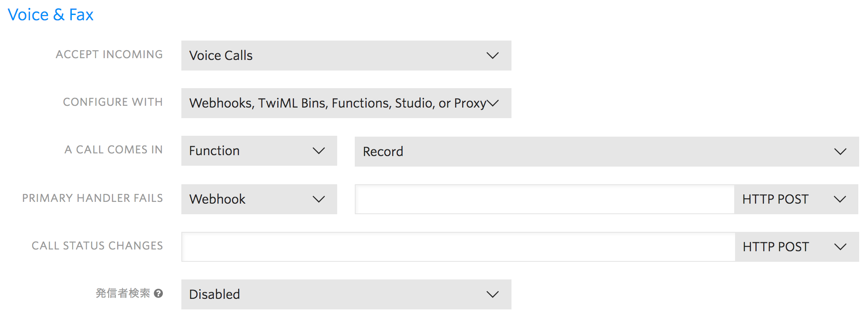Click the chevron arrow on the Webhook dropdown
This screenshot has height=320, width=868.
point(319,199)
